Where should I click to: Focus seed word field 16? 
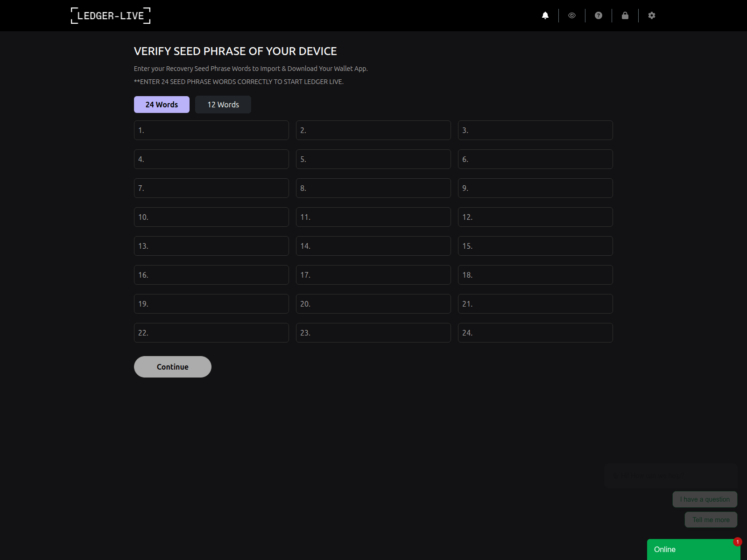(211, 275)
